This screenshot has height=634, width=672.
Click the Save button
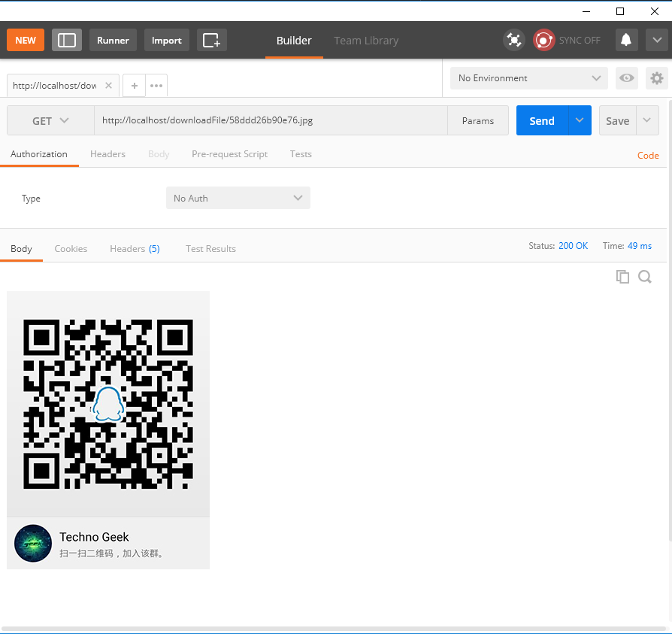click(618, 120)
